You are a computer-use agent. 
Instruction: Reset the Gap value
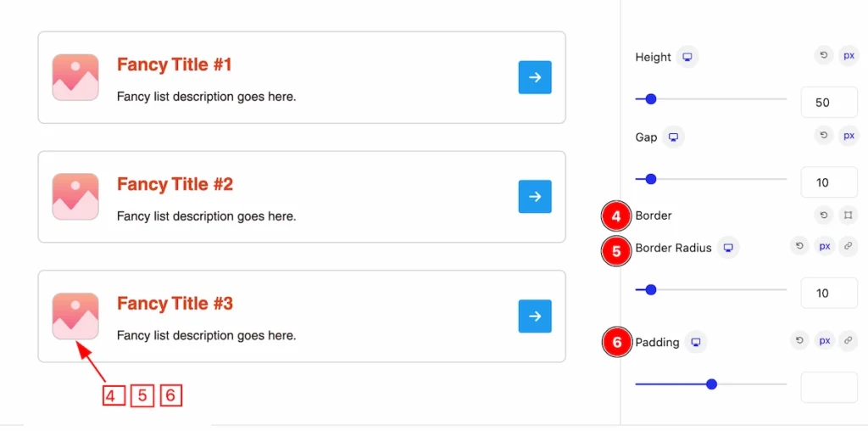click(x=824, y=135)
